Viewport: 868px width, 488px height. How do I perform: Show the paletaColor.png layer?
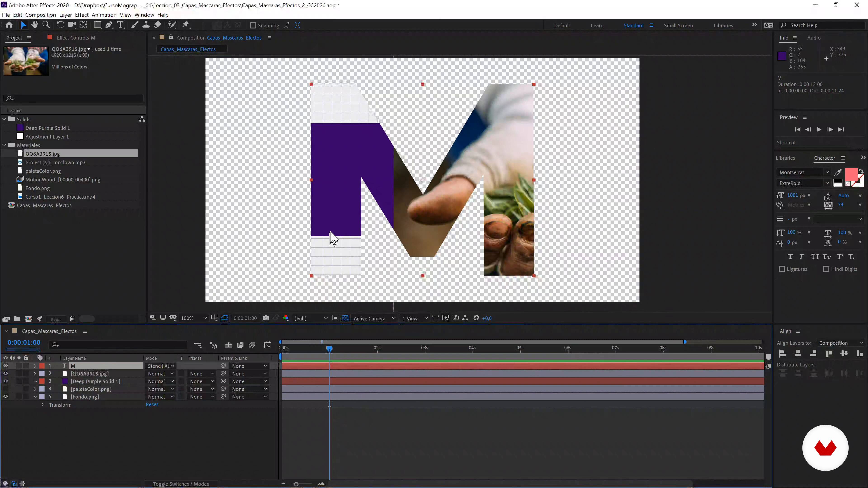[5, 389]
